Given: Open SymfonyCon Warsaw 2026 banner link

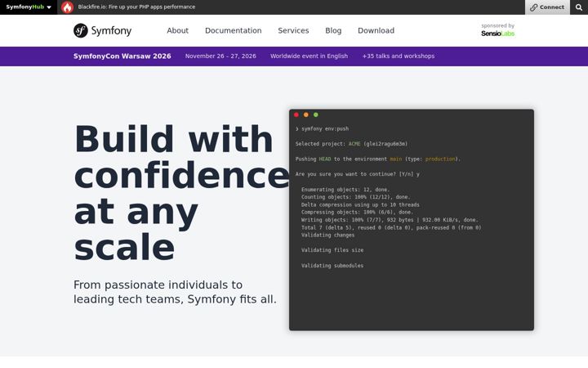Looking at the screenshot, I should point(122,56).
